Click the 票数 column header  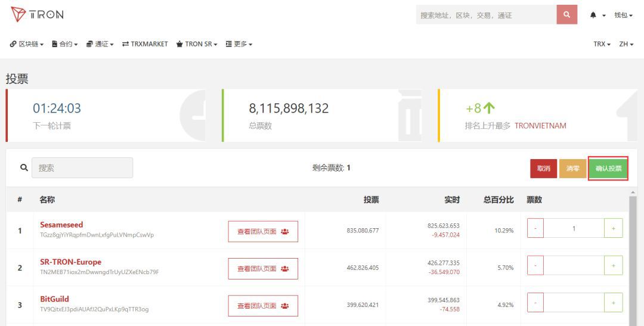coord(534,200)
